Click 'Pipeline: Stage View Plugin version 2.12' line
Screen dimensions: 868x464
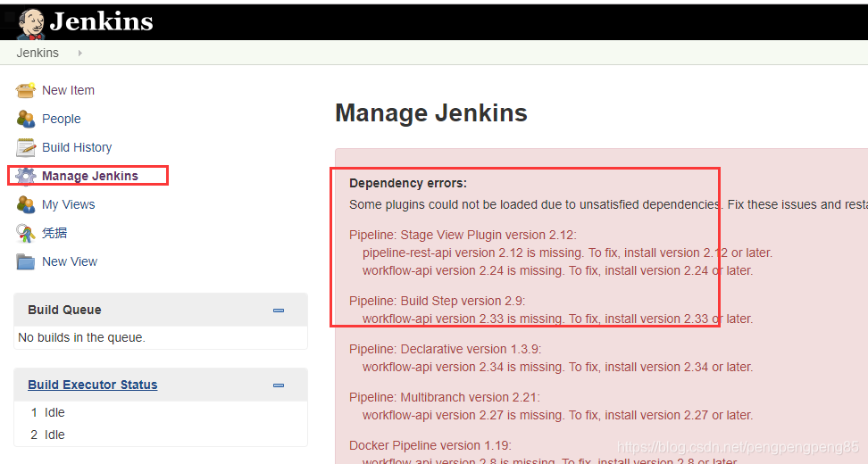[x=463, y=235]
